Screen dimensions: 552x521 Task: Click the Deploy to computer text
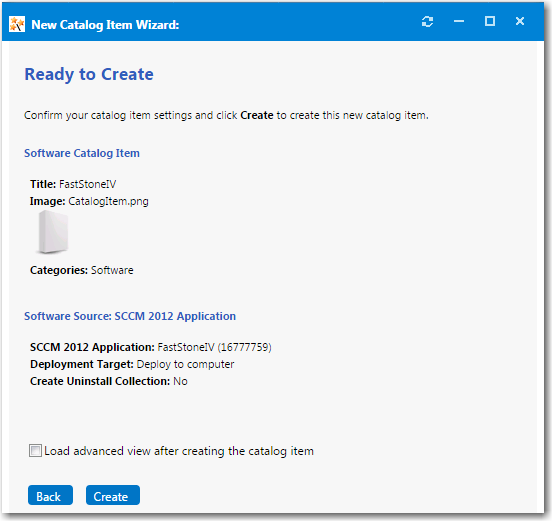pos(185,364)
